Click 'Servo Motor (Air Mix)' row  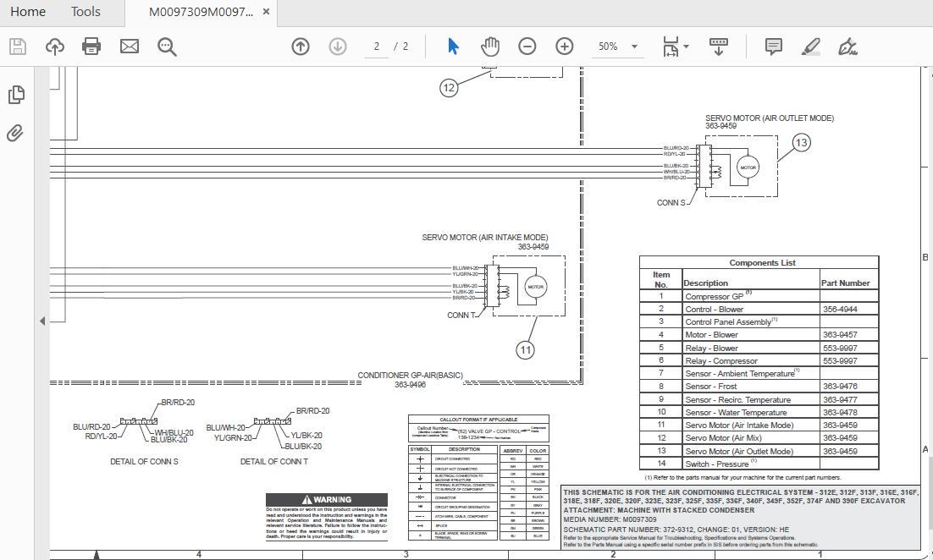(759, 437)
